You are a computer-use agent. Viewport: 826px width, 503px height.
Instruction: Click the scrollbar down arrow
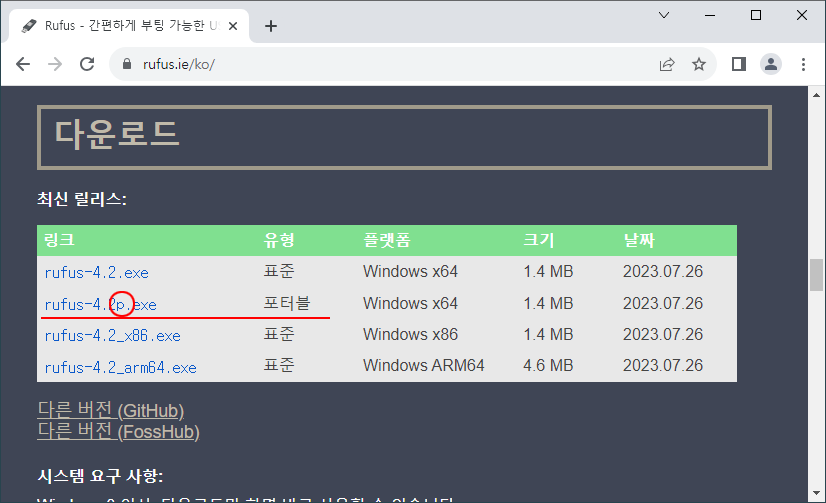[x=816, y=494]
